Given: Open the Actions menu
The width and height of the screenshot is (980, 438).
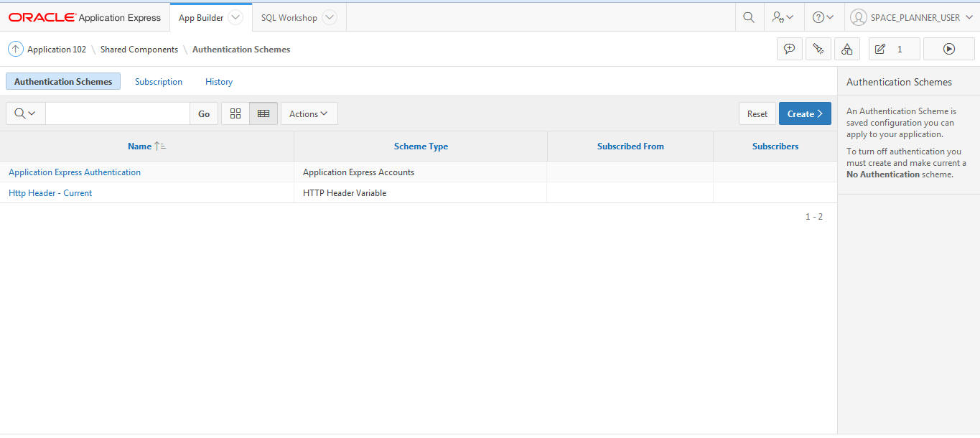Looking at the screenshot, I should pyautogui.click(x=309, y=113).
